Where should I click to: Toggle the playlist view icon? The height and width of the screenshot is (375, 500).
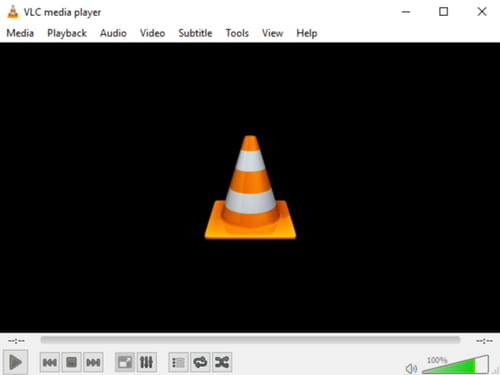178,362
